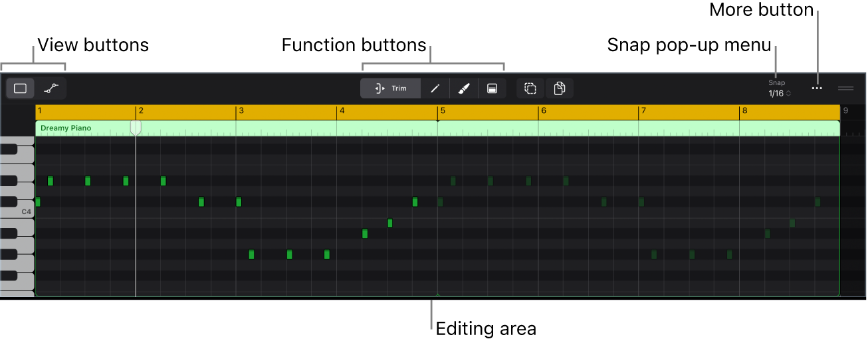Viewport: 868px width, 347px height.
Task: Tap the two-line resize handle at the toolbar's right
Action: coord(845,88)
